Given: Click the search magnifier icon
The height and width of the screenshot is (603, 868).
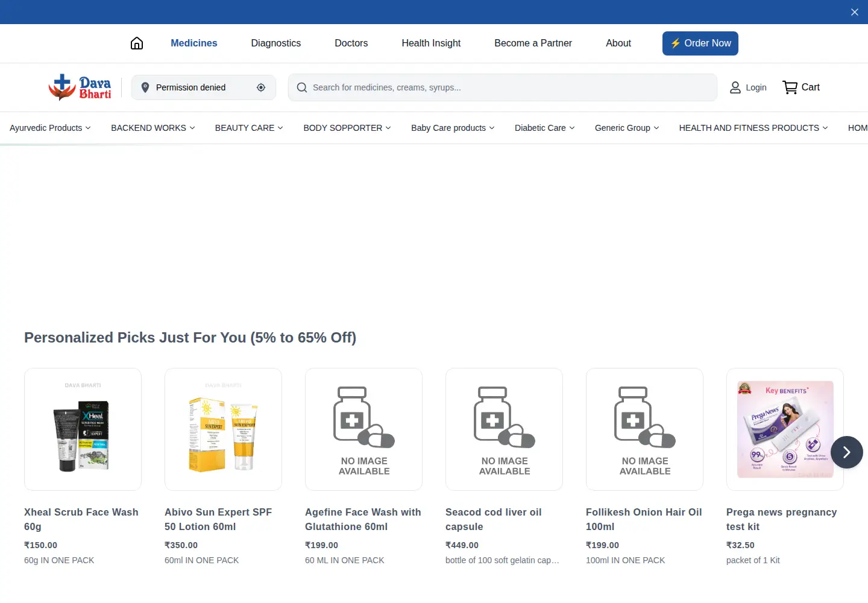Looking at the screenshot, I should pyautogui.click(x=302, y=87).
